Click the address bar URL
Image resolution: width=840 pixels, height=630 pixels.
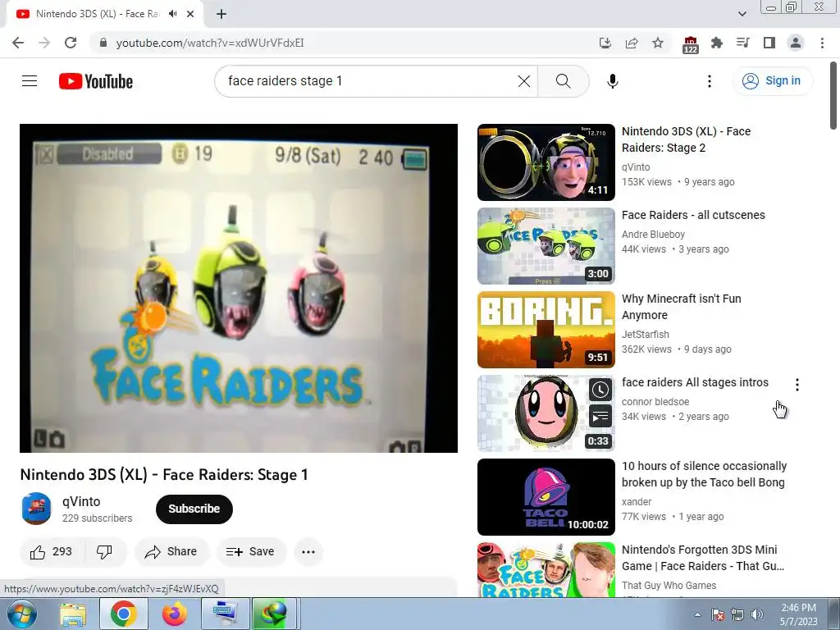coord(210,43)
